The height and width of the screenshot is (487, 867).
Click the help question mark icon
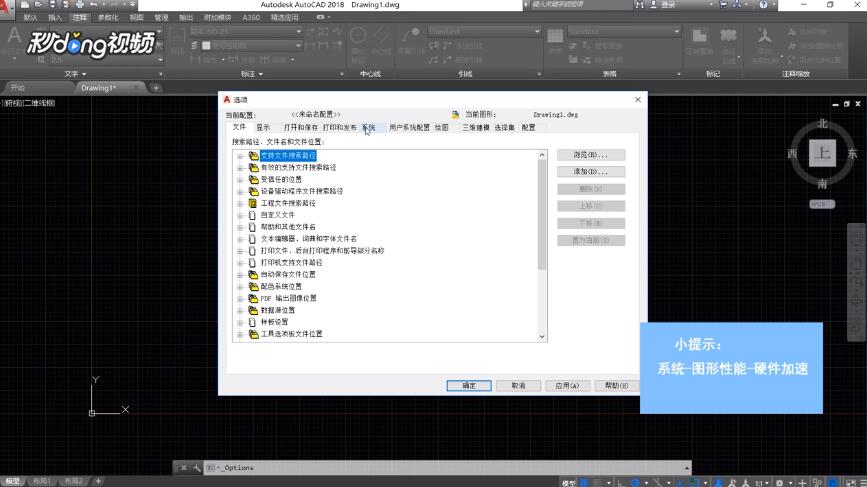763,4
